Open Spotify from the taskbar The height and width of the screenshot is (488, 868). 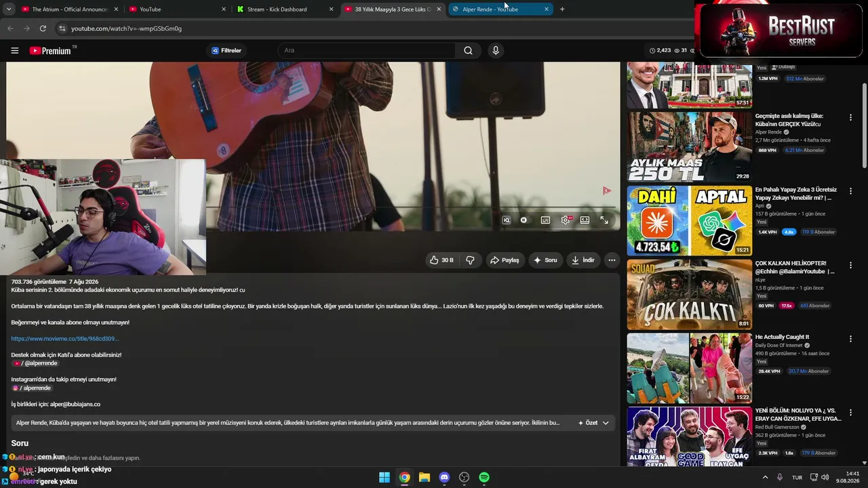point(484,477)
